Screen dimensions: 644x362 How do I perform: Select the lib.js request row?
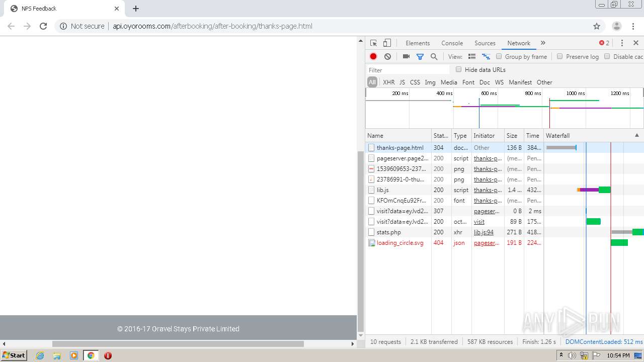[x=505, y=190]
